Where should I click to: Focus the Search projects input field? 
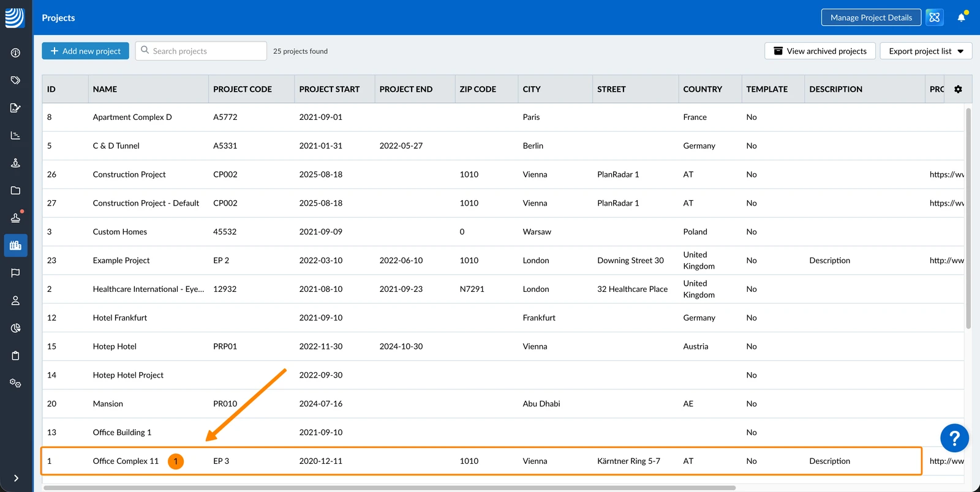point(201,51)
